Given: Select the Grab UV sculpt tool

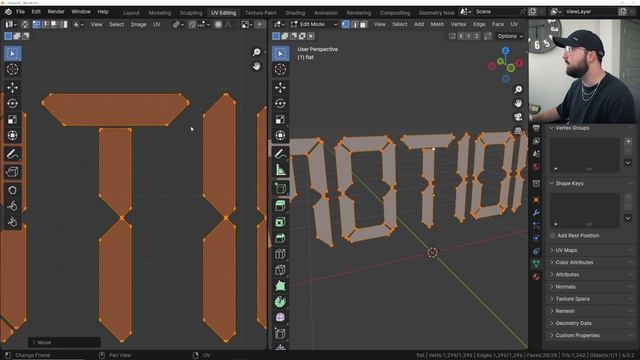Looking at the screenshot, I should [12, 190].
